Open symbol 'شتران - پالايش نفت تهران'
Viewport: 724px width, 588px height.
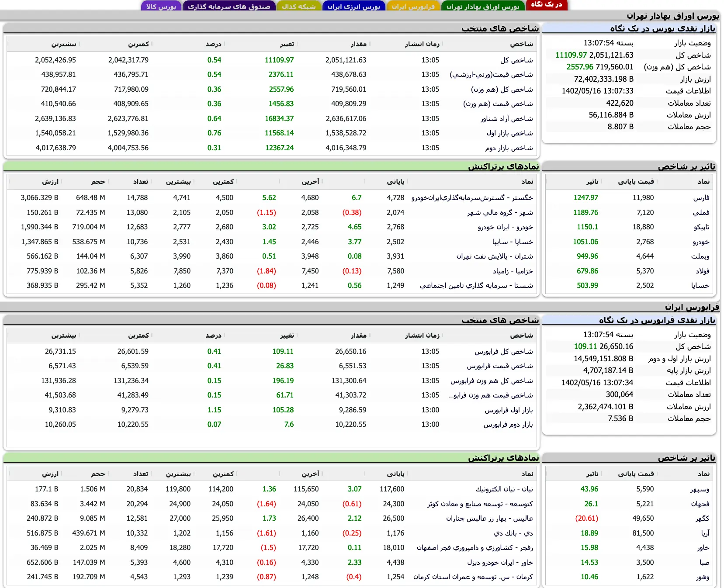pos(495,256)
